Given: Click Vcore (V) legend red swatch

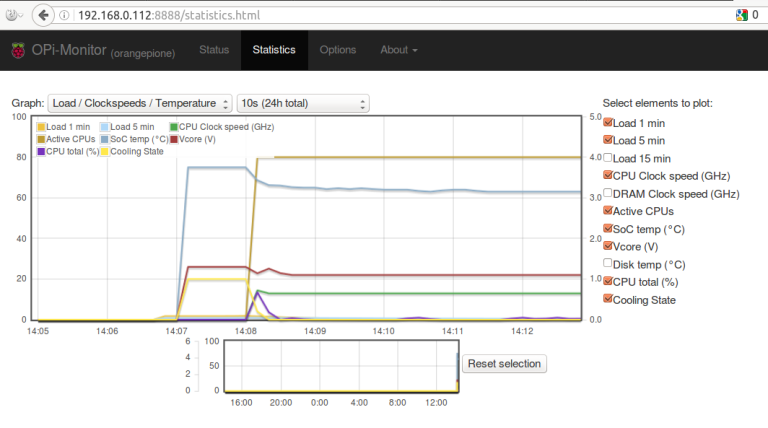Looking at the screenshot, I should (x=173, y=139).
